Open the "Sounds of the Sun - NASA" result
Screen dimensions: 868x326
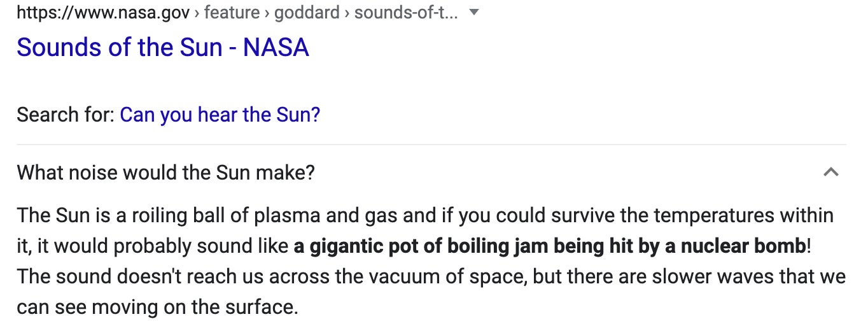(162, 48)
